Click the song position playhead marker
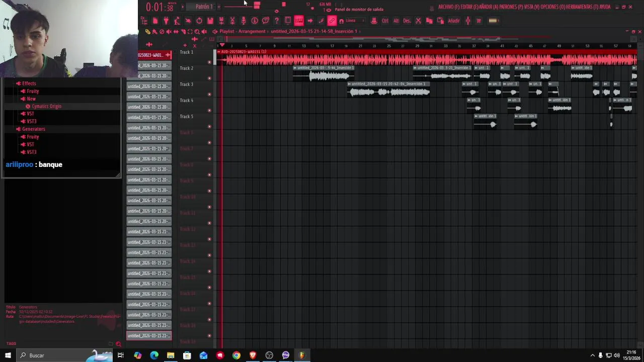 222,46
